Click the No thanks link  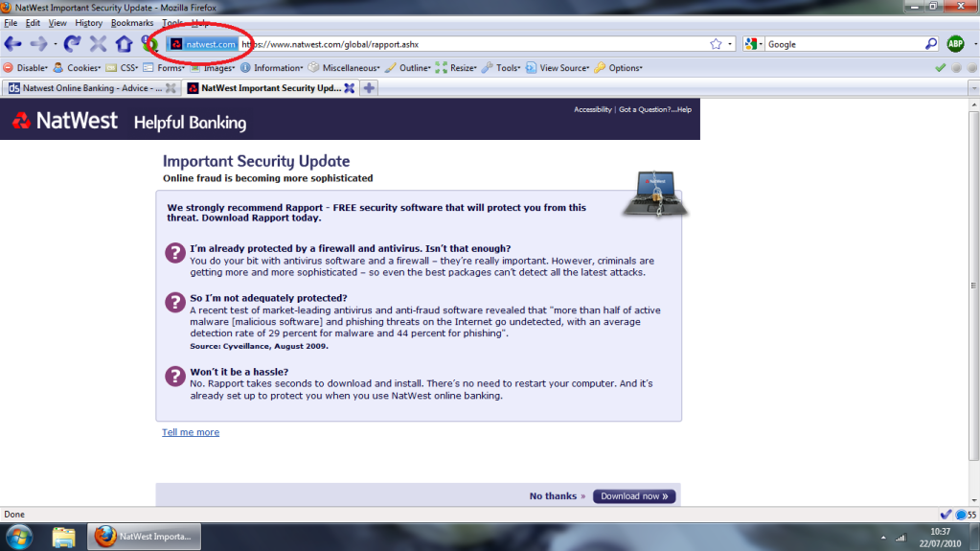(558, 496)
